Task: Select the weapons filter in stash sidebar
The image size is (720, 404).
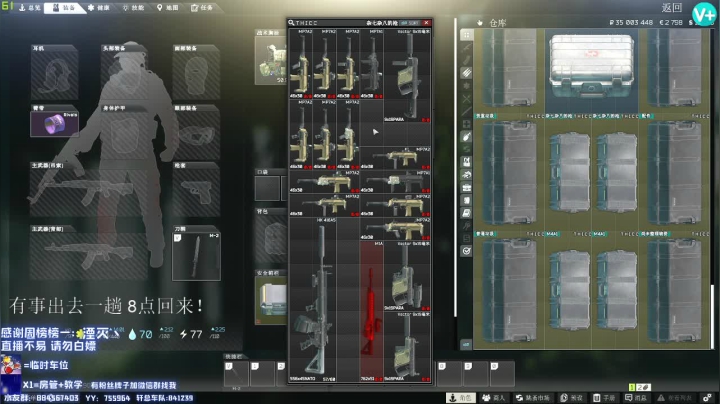Action: (x=467, y=47)
